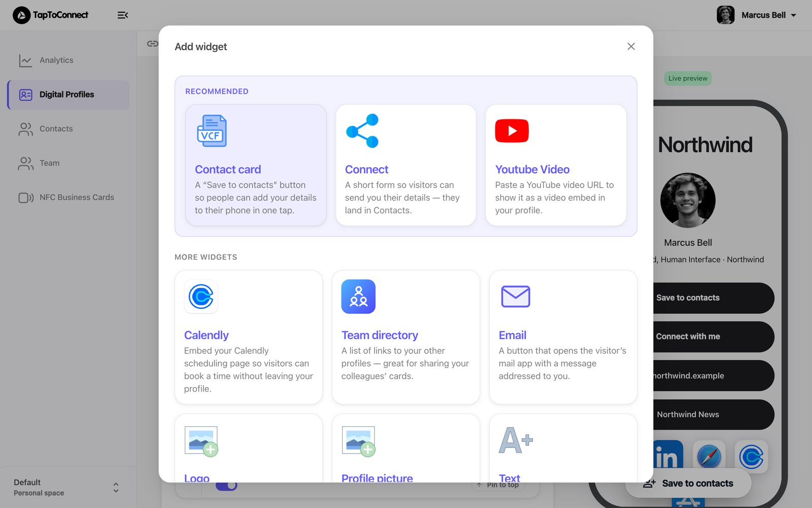Select the Email widget title
812x508 pixels.
coord(513,335)
